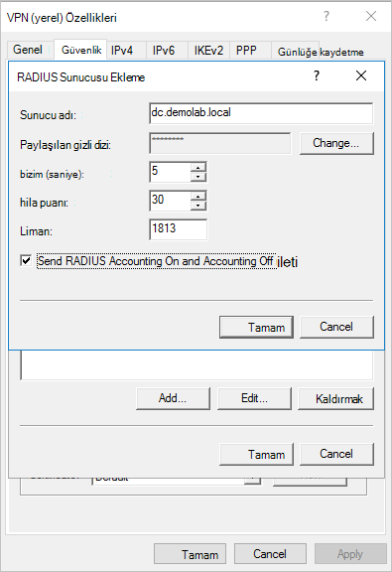Decrease the bizim (saniye) timeout value
The image size is (392, 572).
[198, 177]
